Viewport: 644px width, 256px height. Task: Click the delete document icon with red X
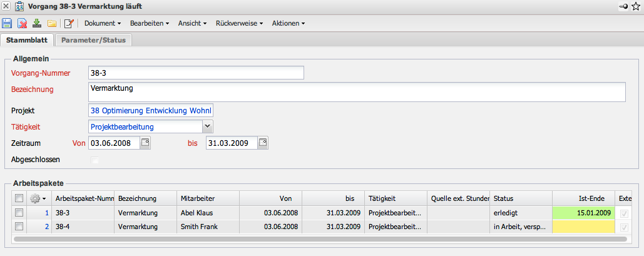pos(22,24)
